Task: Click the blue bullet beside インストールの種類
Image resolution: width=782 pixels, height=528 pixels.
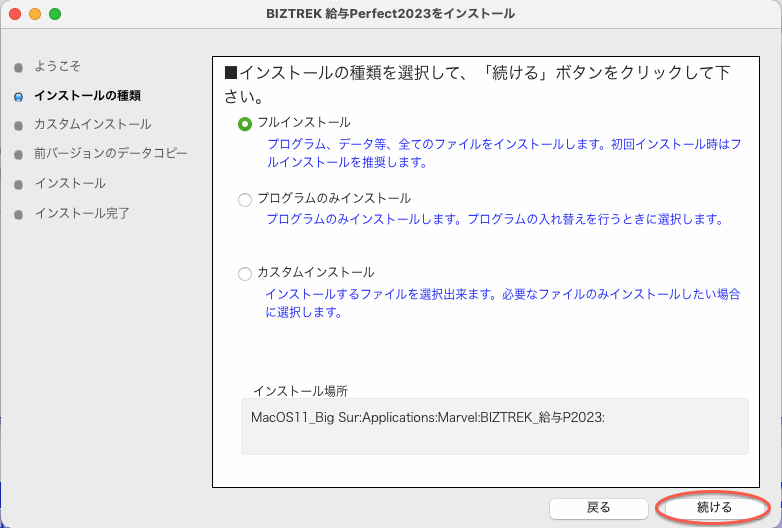Action: (17, 97)
